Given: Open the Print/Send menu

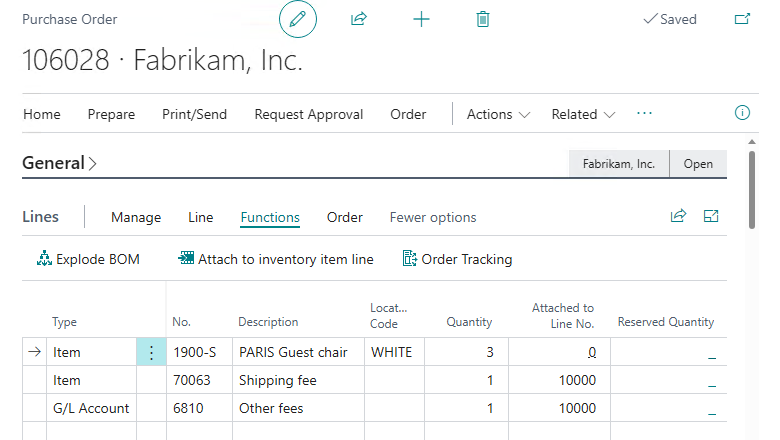Looking at the screenshot, I should 195,114.
